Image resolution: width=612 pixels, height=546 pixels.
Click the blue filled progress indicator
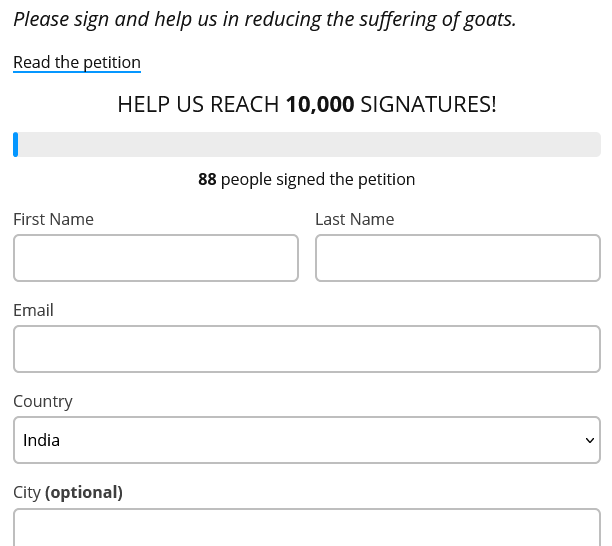pos(16,145)
